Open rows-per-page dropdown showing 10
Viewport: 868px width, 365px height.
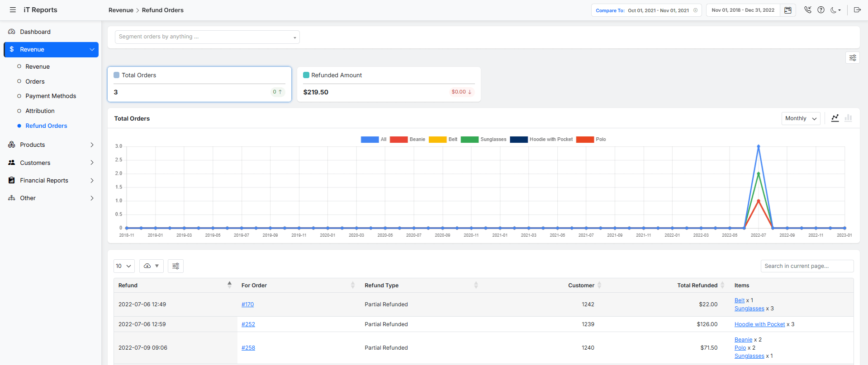pos(123,266)
